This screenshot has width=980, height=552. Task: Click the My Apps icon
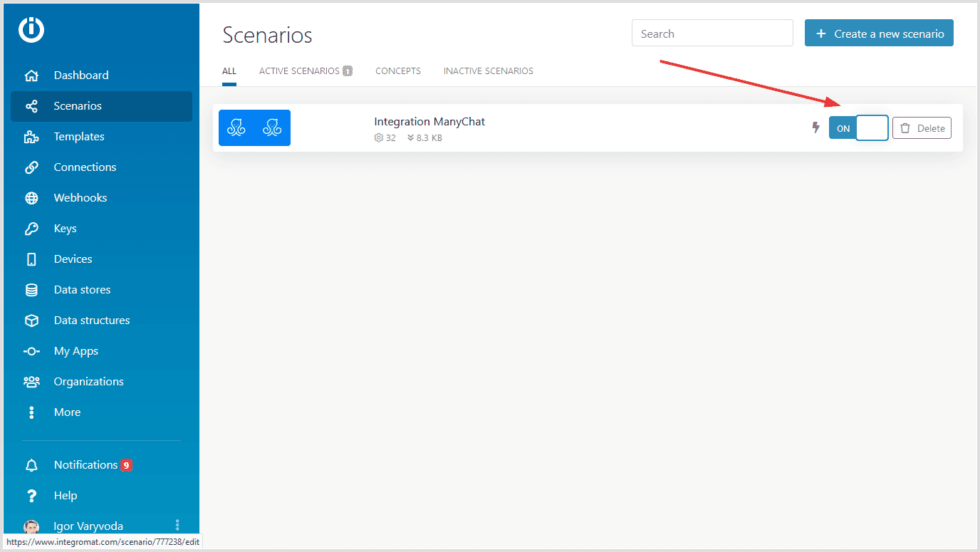pos(31,351)
